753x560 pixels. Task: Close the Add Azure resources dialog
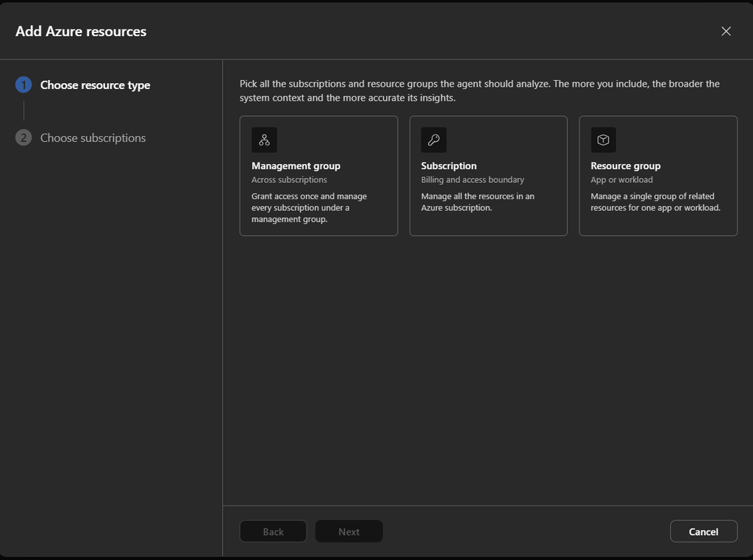[726, 31]
